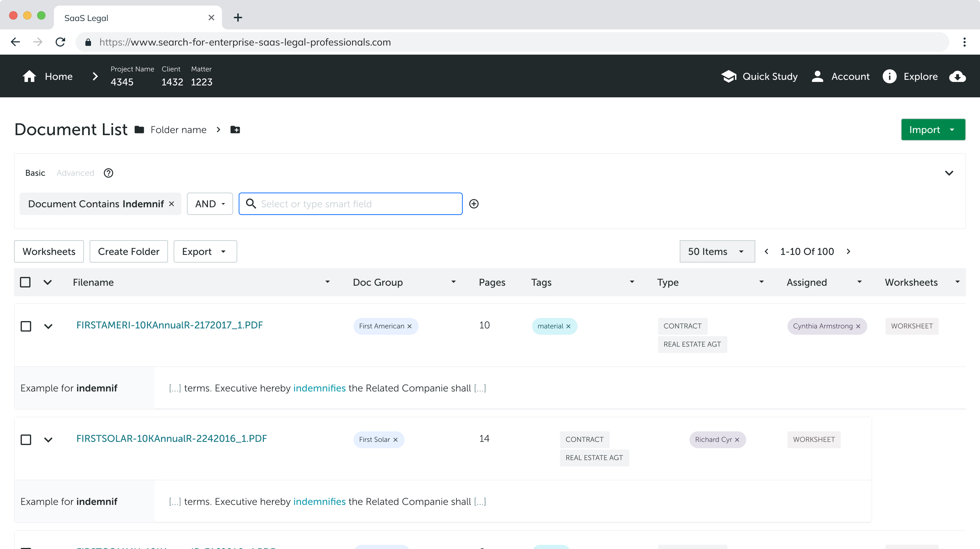Click the breadcrumb chevron after Home
This screenshot has width=980, height=549.
[95, 76]
